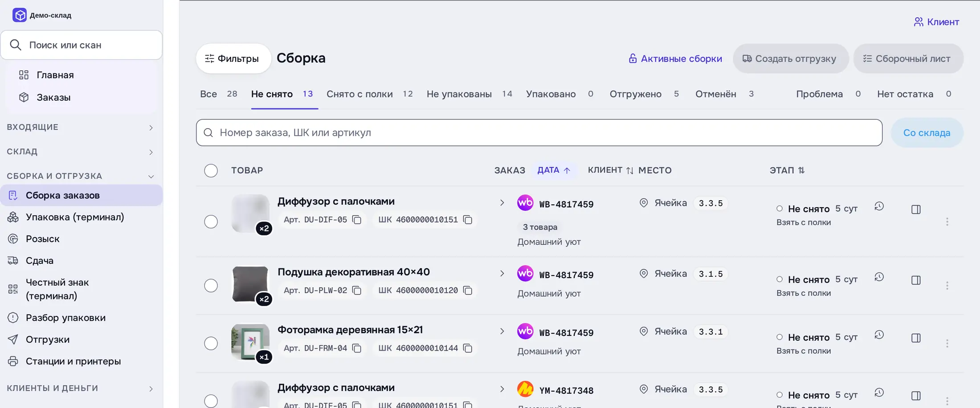Expand Диффузор WB-4817459 row chevron

pos(502,203)
